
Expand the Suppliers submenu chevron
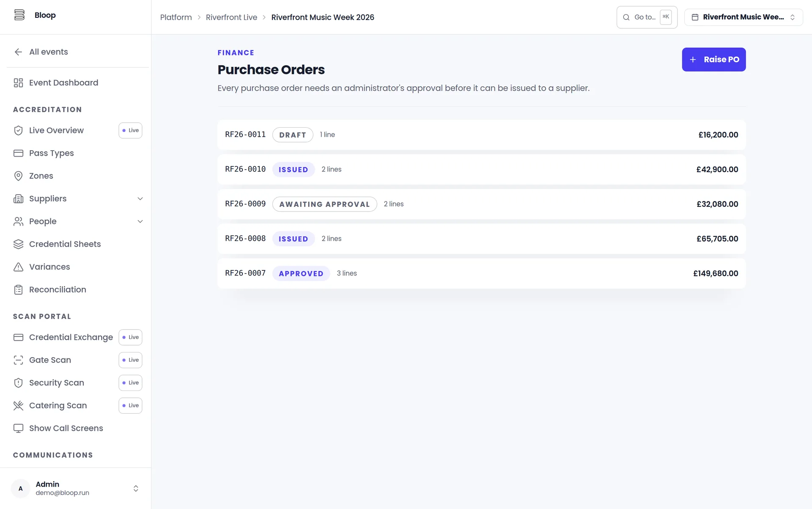point(140,199)
